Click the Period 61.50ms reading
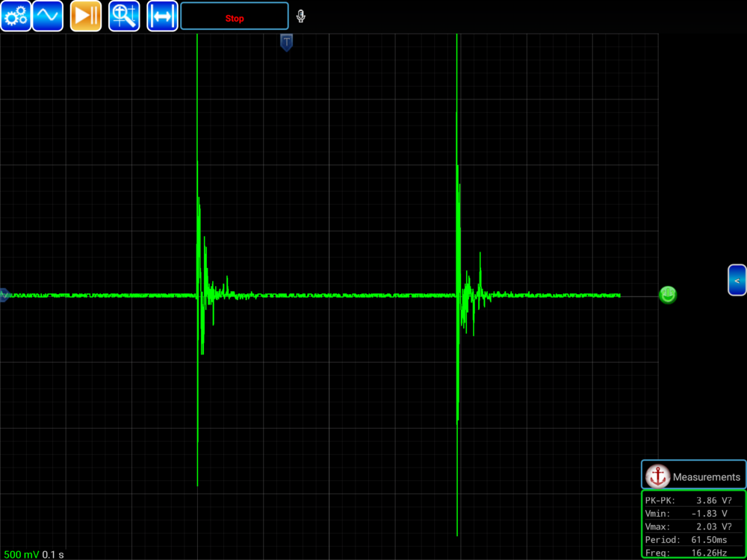 pyautogui.click(x=693, y=539)
